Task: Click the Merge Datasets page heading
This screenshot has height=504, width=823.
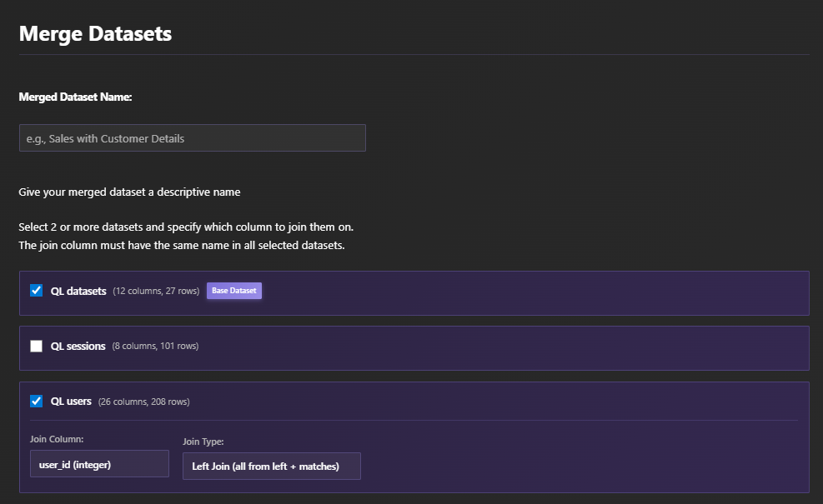Action: pyautogui.click(x=95, y=34)
